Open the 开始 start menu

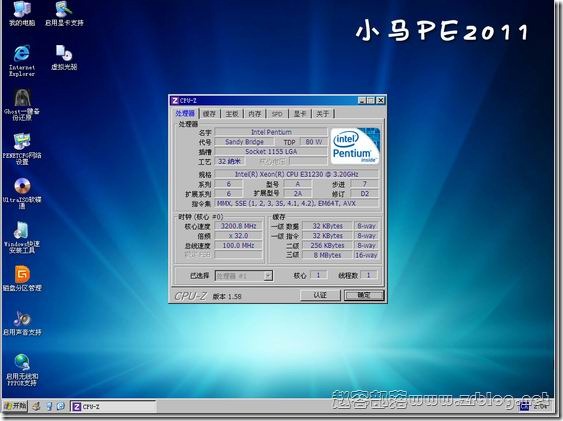click(15, 406)
